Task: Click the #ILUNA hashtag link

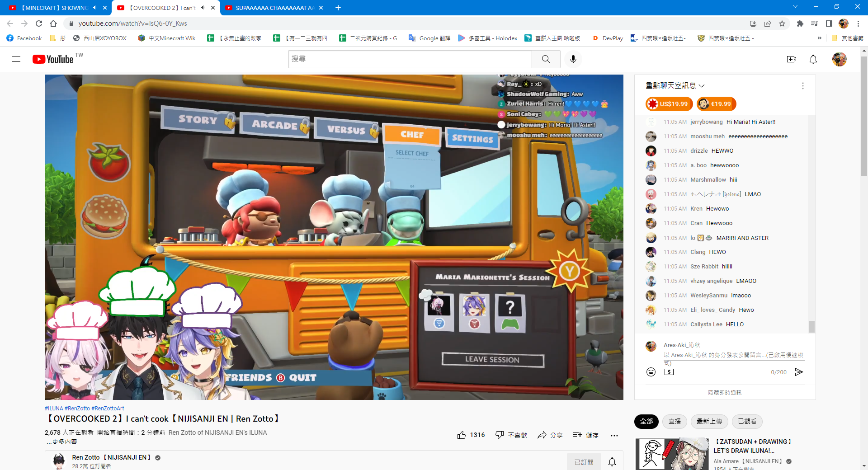Action: coord(54,408)
